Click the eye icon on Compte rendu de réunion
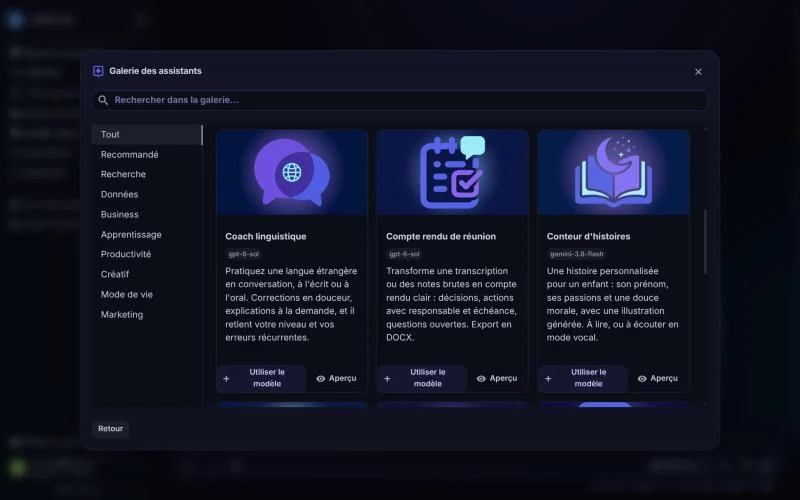 (481, 379)
